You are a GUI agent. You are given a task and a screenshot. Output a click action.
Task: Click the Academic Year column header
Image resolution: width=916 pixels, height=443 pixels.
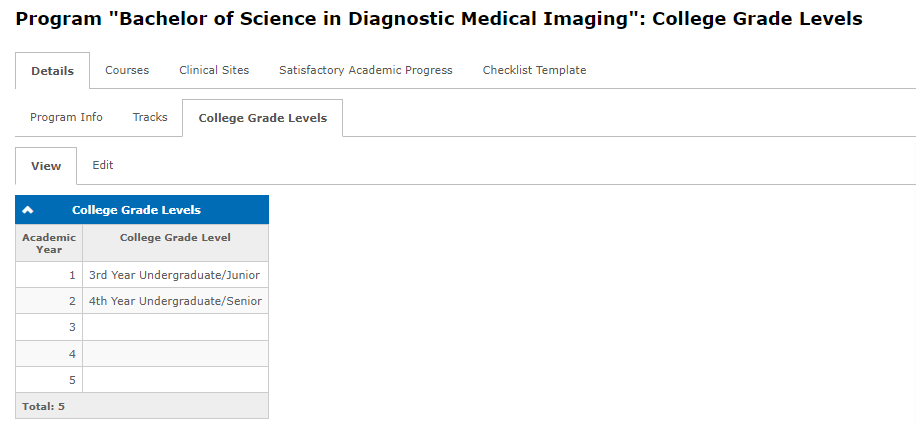pos(49,243)
